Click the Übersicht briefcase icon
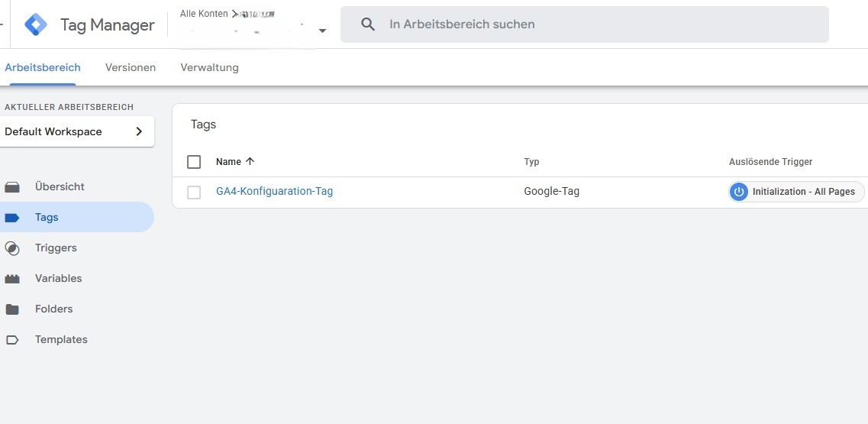Screen dimensions: 868x424 click(x=12, y=187)
